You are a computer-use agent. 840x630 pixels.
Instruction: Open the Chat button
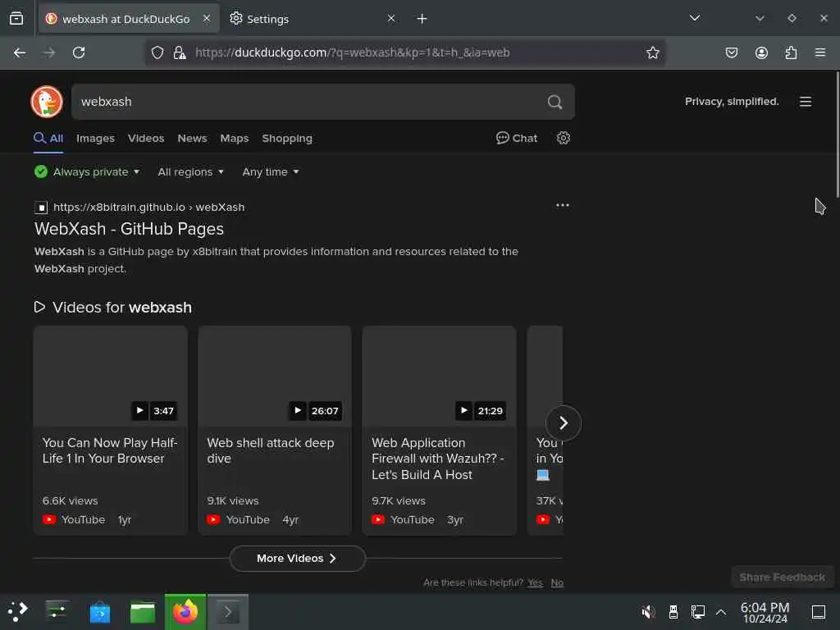click(x=517, y=138)
